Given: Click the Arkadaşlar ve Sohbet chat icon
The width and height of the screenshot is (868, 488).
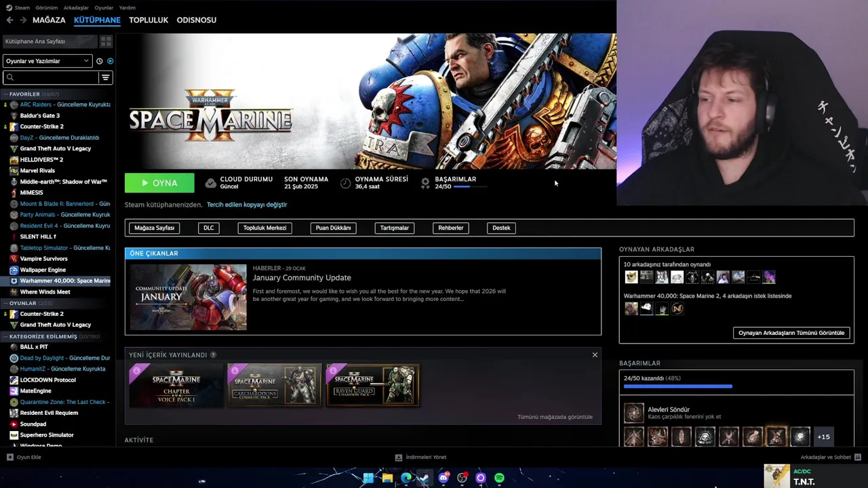Looking at the screenshot, I should [x=857, y=457].
